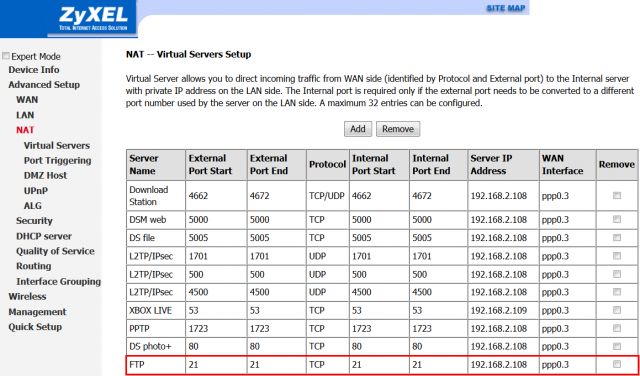Check Remove box for DSM web row
Image resolution: width=640 pixels, height=376 pixels.
click(617, 219)
